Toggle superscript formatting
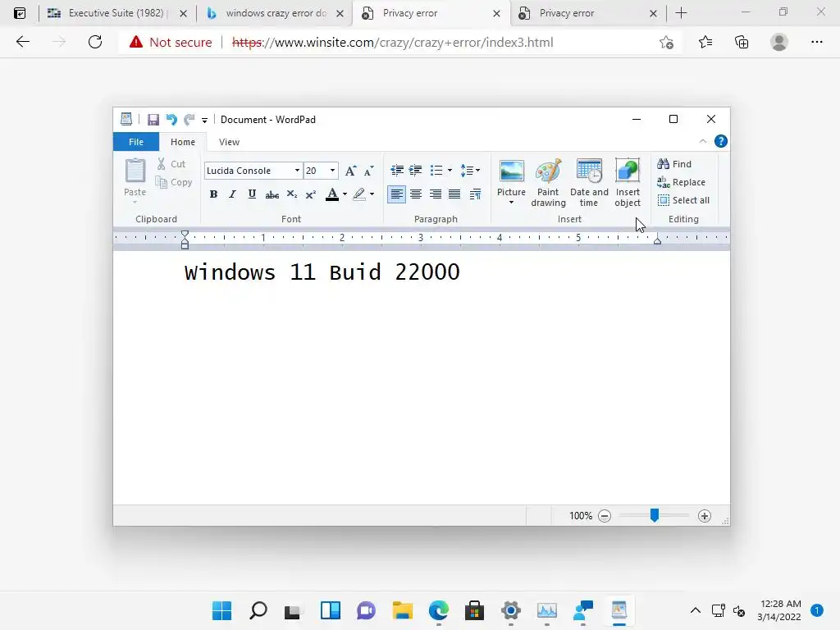 311,194
